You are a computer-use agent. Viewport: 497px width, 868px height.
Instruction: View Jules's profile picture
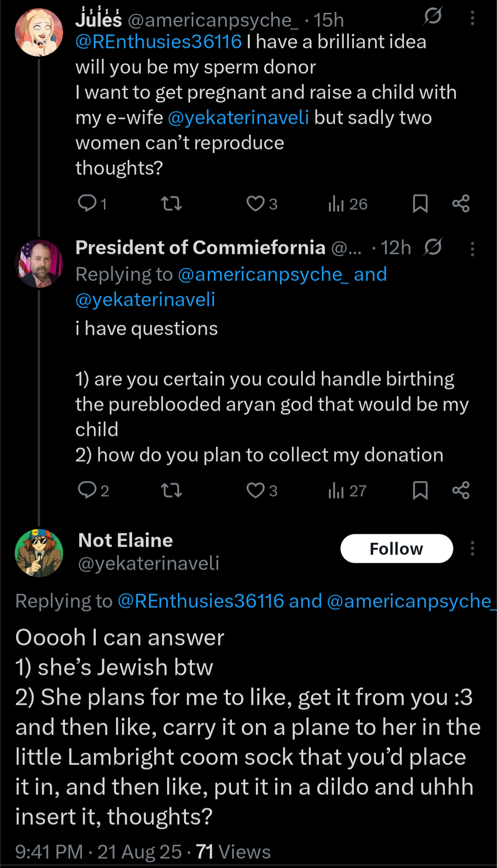(39, 32)
